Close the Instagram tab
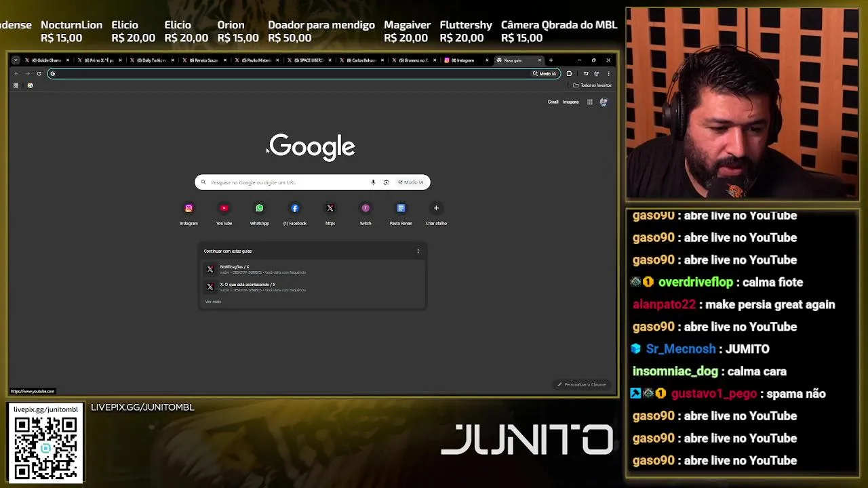 [x=487, y=60]
